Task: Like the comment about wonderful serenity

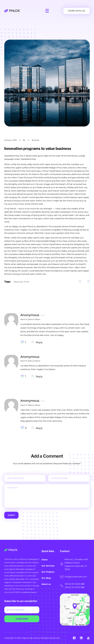Action: tap(22, 342)
